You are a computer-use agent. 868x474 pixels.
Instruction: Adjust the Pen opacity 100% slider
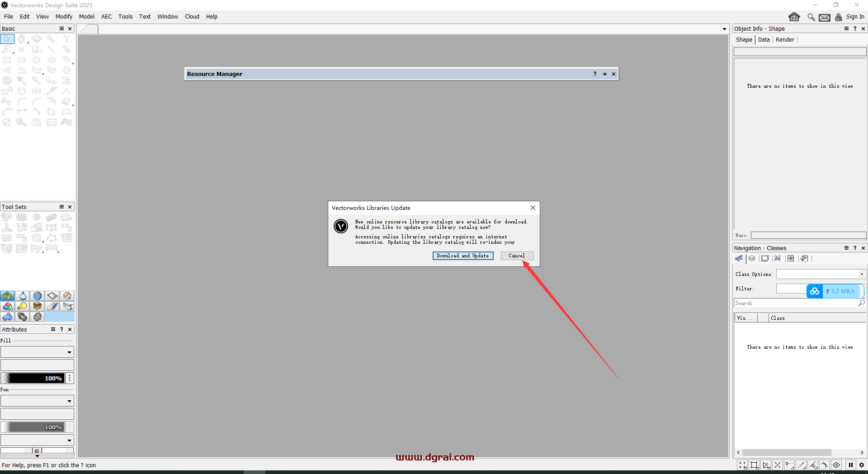click(x=33, y=427)
